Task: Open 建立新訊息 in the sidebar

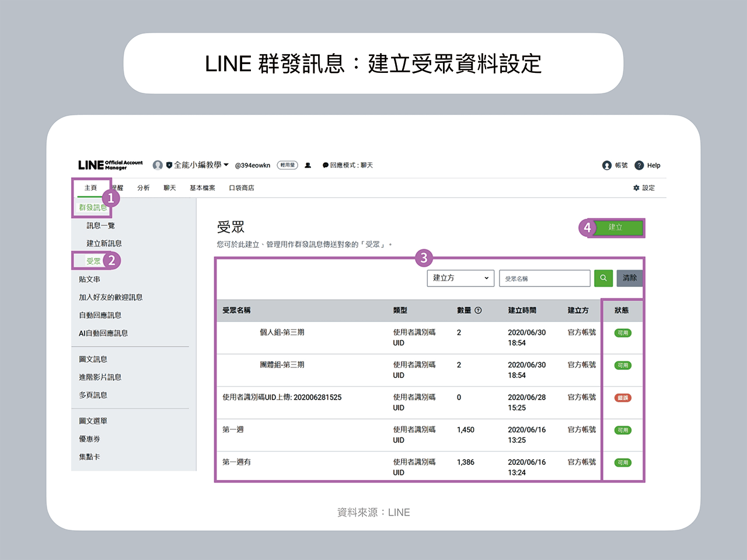Action: click(x=104, y=244)
